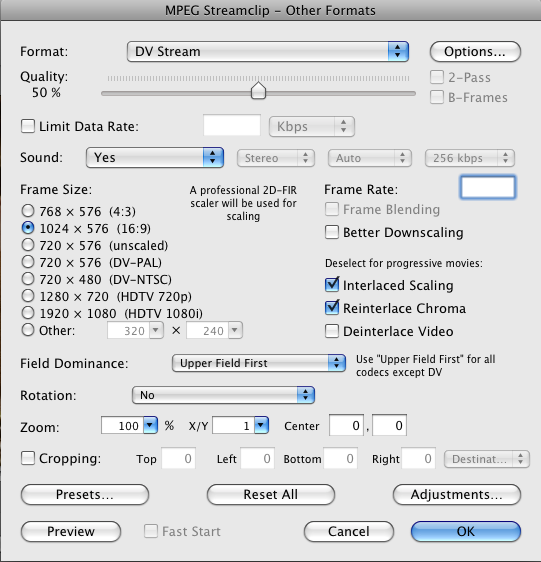The height and width of the screenshot is (562, 541).
Task: Select the Other frame size radio button
Action: (x=28, y=330)
